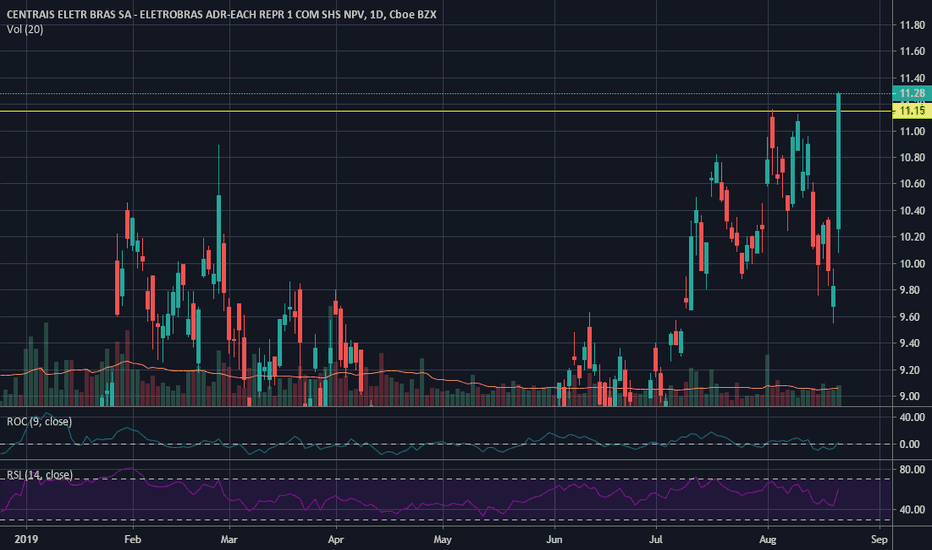Click the Jul label on time axis

(656, 539)
